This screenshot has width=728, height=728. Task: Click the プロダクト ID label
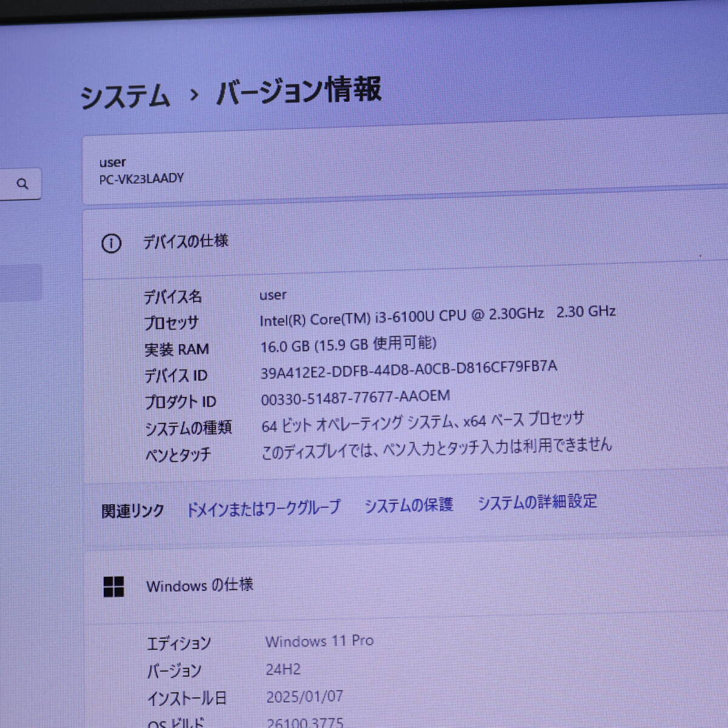tap(180, 402)
